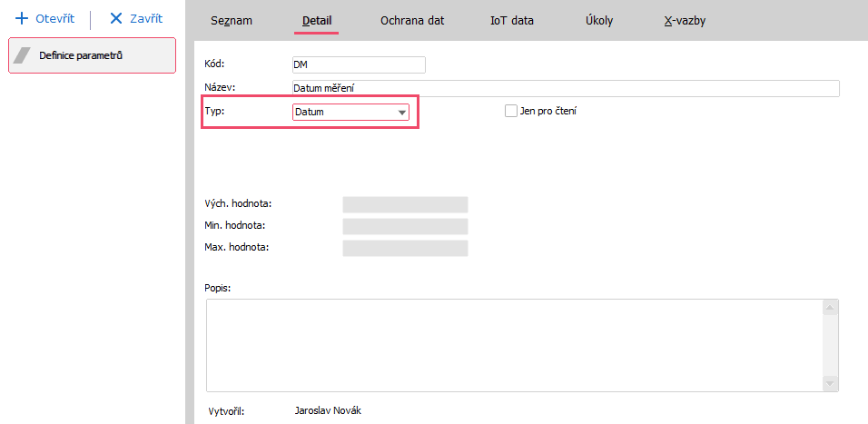Select the Definice parametrů panel item

pos(92,55)
